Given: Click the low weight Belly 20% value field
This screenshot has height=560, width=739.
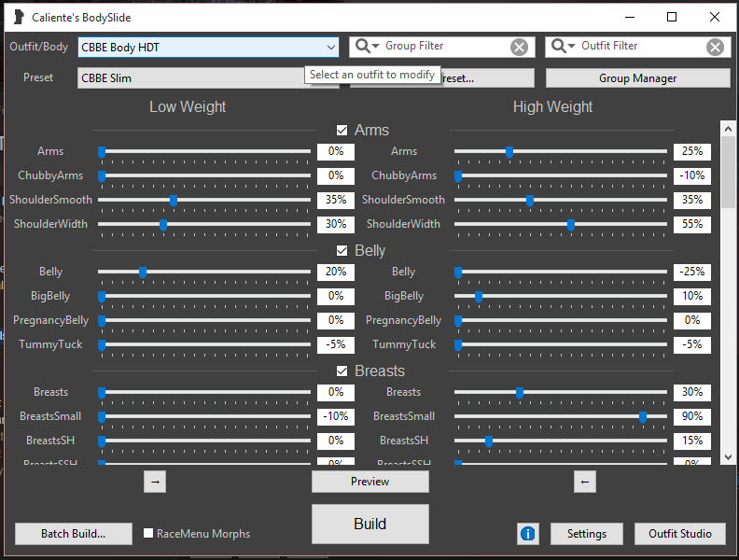Looking at the screenshot, I should pyautogui.click(x=336, y=272).
